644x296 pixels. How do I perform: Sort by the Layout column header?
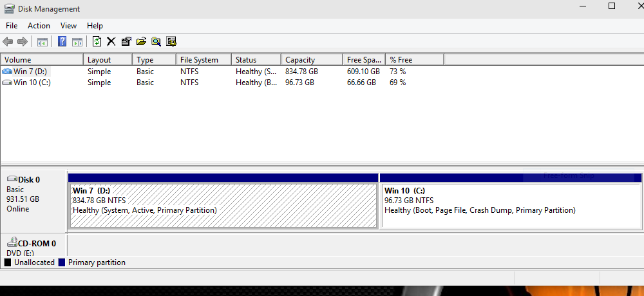click(x=108, y=59)
